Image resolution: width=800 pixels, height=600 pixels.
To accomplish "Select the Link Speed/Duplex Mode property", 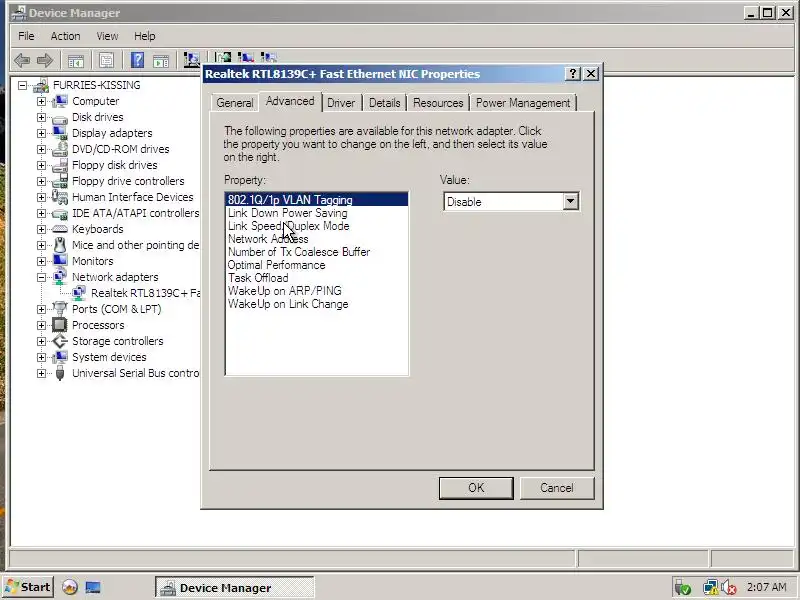I will [x=316, y=226].
